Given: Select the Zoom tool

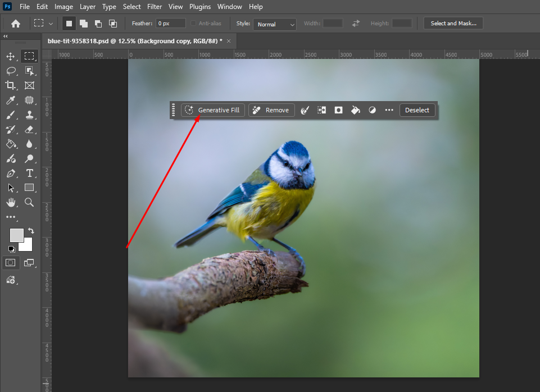Looking at the screenshot, I should (29, 203).
